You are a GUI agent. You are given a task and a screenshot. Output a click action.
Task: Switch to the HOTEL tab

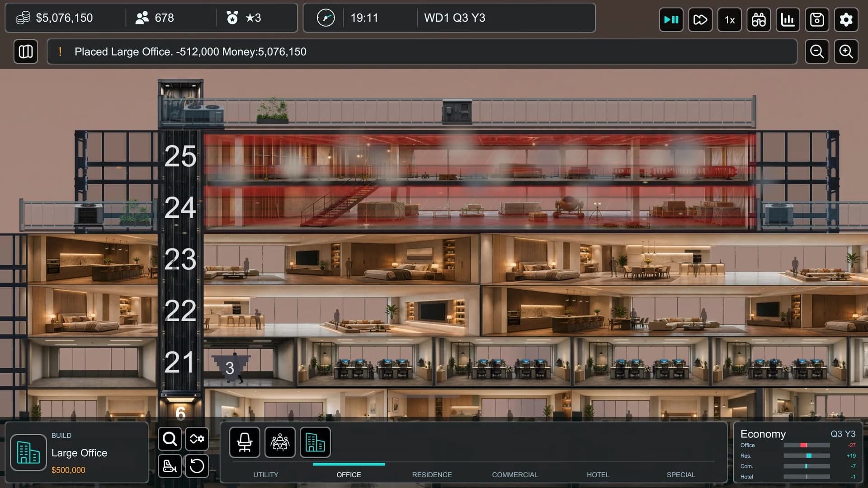pos(598,474)
